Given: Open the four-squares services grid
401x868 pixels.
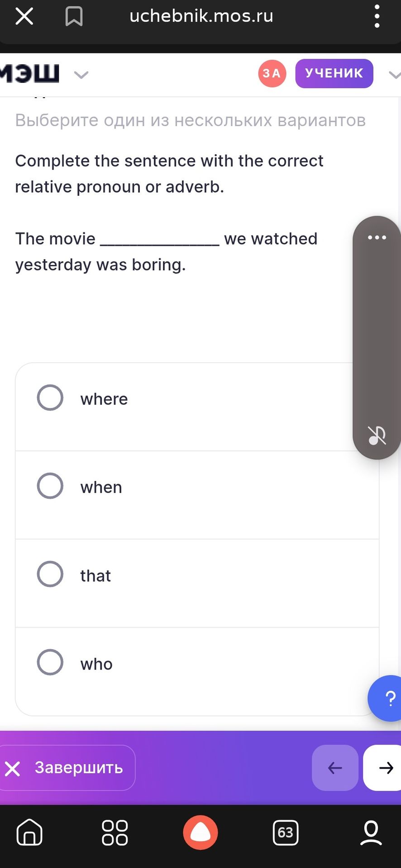Looking at the screenshot, I should coord(115,832).
